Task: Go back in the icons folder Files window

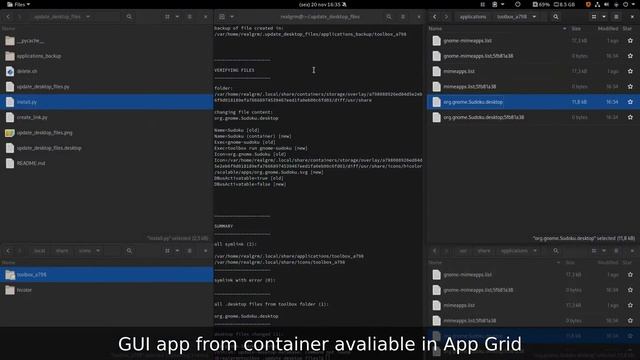Action: [x=8, y=251]
